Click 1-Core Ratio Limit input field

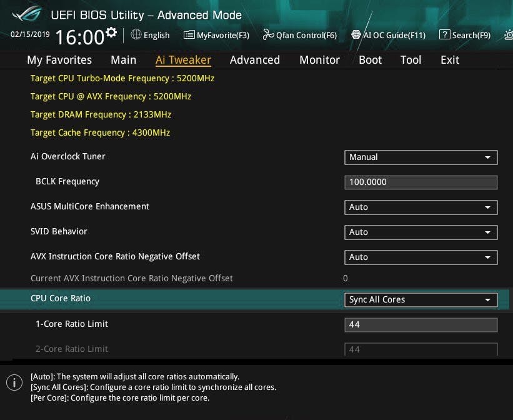click(x=421, y=325)
